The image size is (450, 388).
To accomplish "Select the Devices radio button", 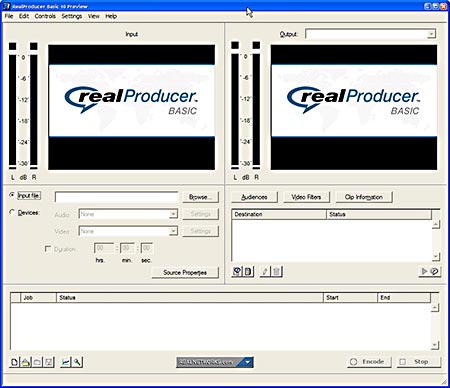I will click(12, 212).
